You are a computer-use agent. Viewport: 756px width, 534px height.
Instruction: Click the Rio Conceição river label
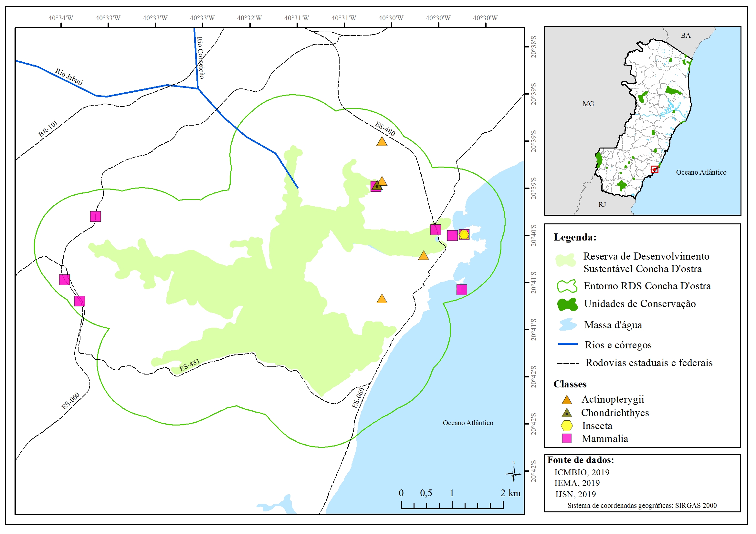click(201, 57)
